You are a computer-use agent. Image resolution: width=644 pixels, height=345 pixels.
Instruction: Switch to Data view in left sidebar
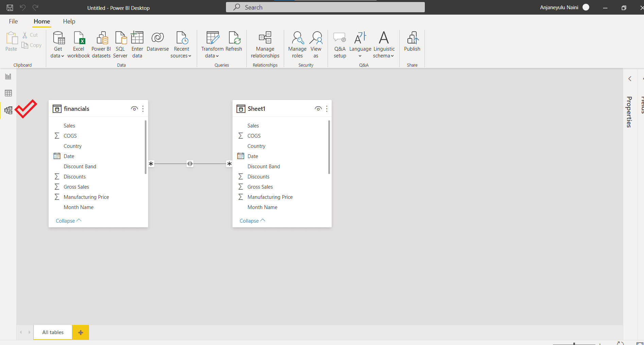click(8, 93)
